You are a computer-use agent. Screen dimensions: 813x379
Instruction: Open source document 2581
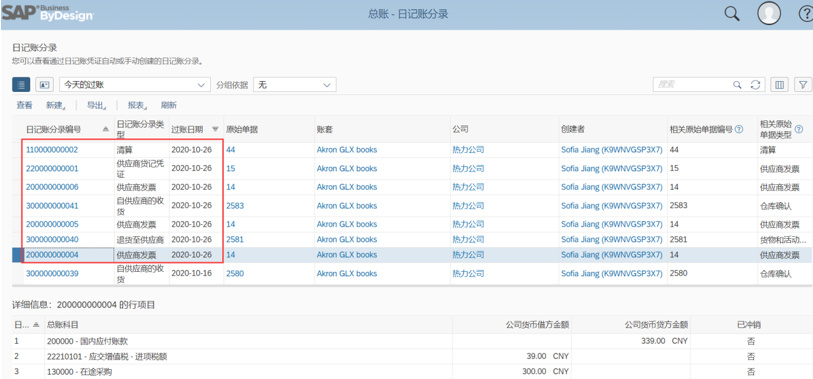click(235, 240)
